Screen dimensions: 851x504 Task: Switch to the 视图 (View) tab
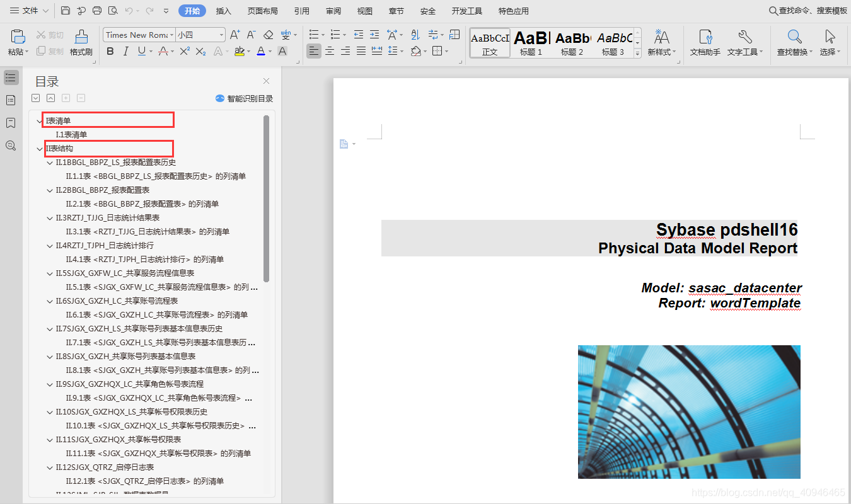click(364, 11)
